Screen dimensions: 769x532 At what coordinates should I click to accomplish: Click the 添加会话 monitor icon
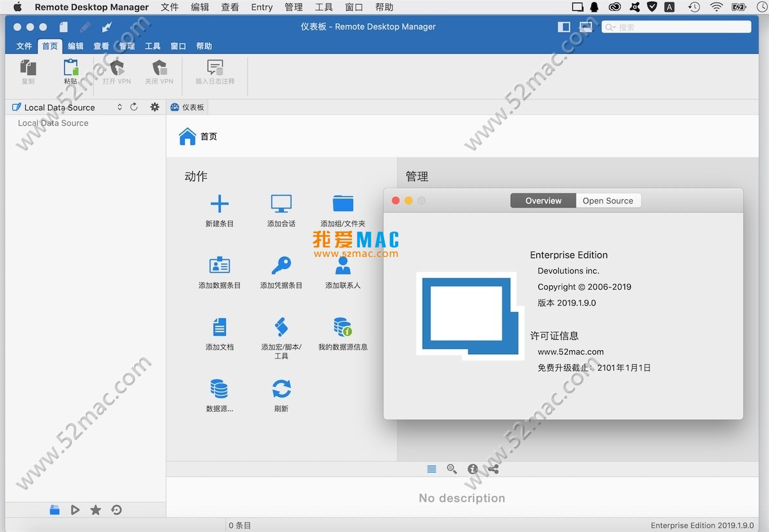(x=281, y=204)
